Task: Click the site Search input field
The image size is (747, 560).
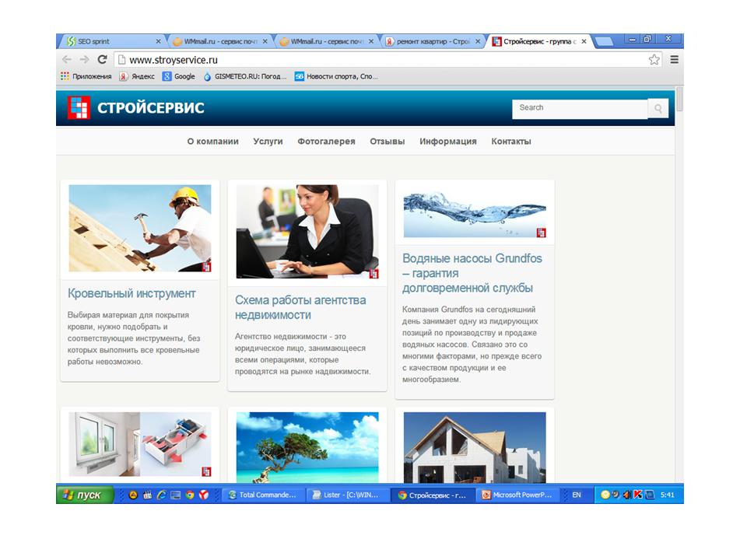Action: pyautogui.click(x=580, y=109)
